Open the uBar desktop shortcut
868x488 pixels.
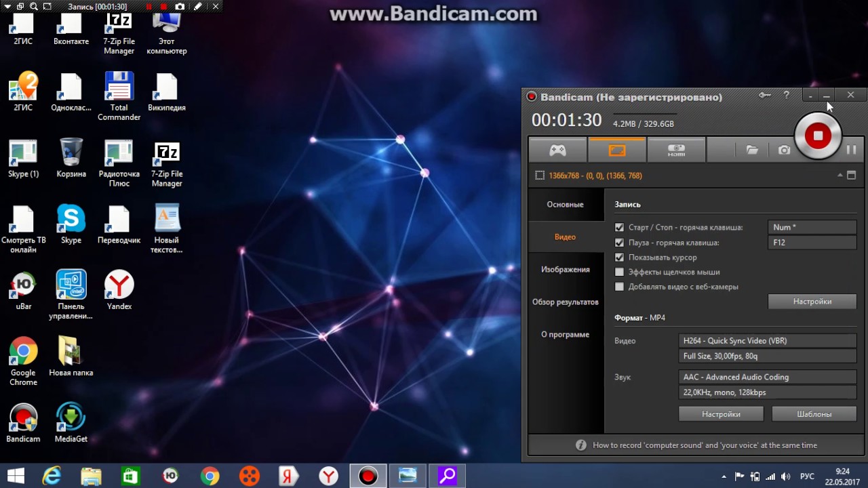click(23, 291)
